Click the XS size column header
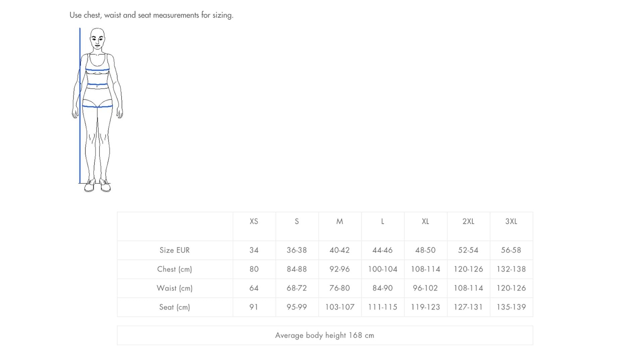Viewport: 644px width, 362px height. point(254,222)
